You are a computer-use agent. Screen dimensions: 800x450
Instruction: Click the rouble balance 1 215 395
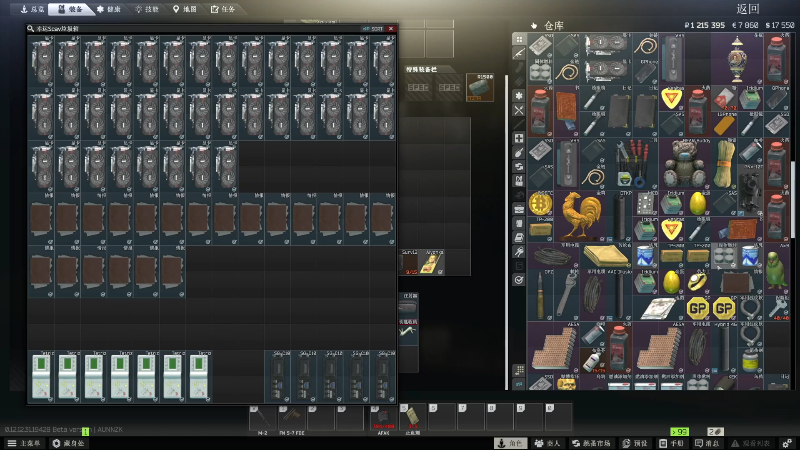coord(705,25)
